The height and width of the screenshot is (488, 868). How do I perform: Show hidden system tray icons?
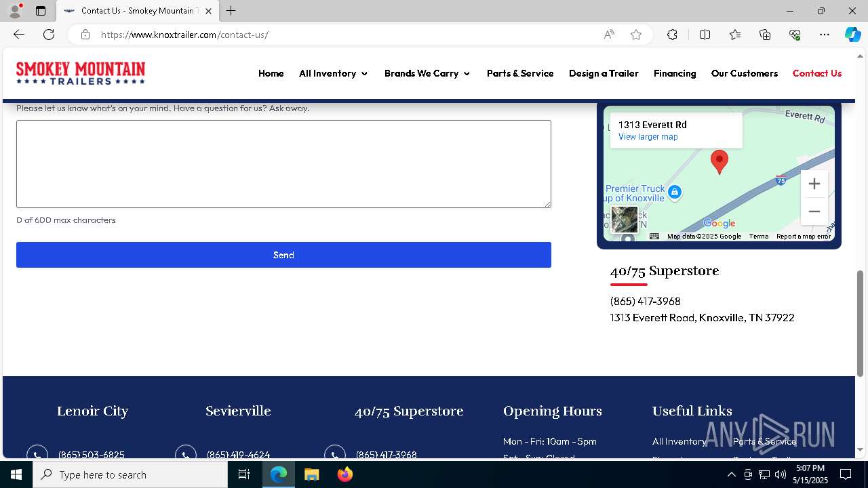pos(731,474)
